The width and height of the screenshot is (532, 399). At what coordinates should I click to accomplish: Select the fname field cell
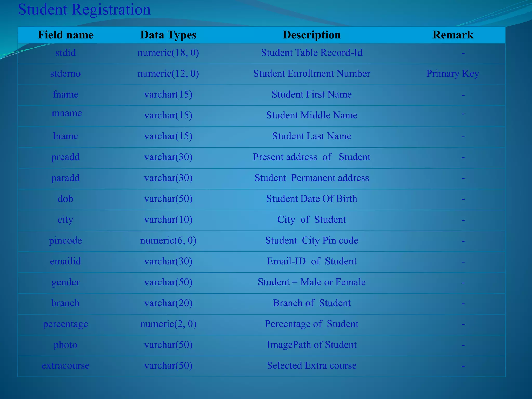[x=65, y=94]
